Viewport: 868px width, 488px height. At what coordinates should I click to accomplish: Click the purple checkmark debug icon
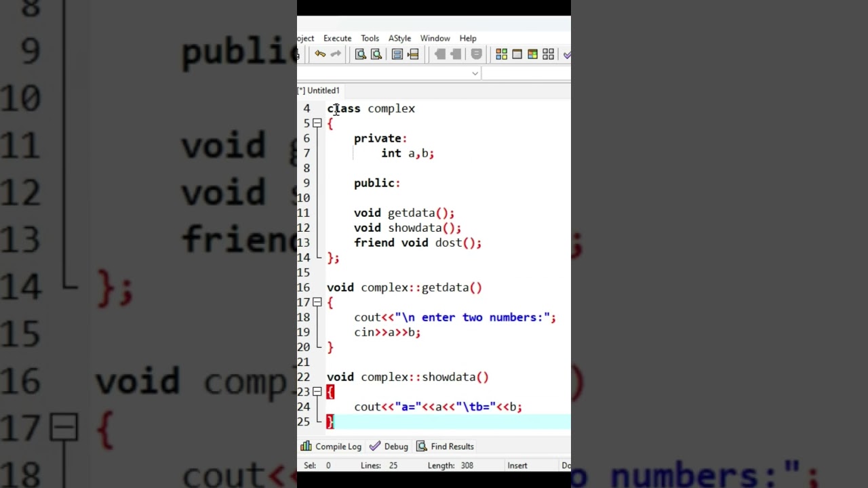[567, 54]
